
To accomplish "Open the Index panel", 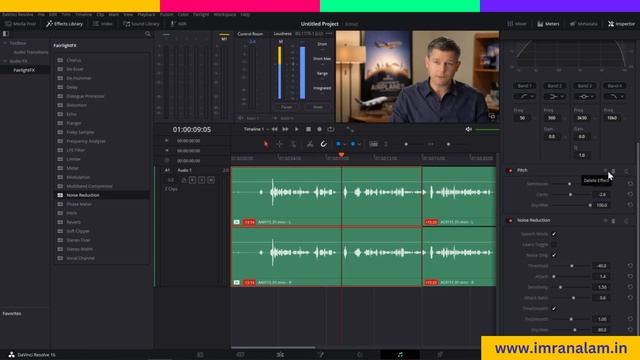I will coord(102,24).
